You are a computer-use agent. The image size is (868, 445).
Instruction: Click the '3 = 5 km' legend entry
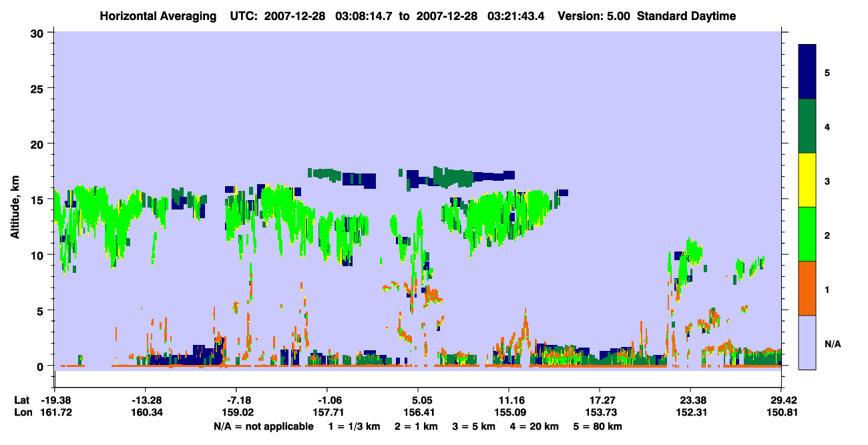click(x=474, y=426)
